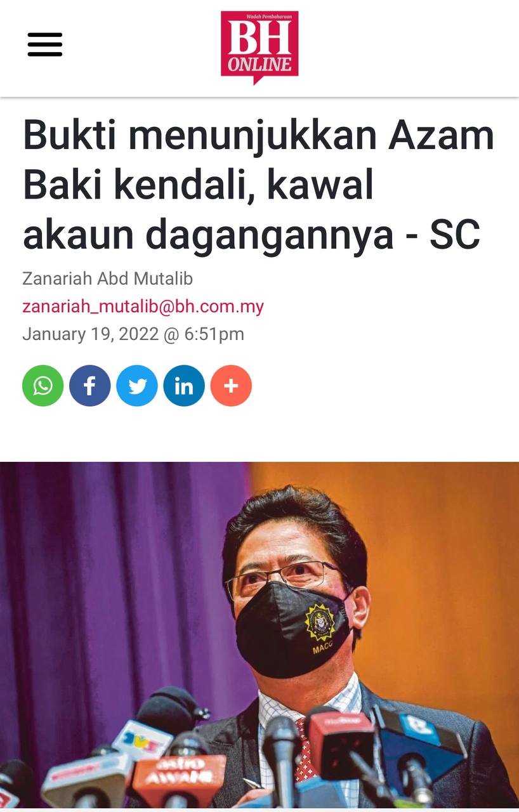Image resolution: width=519 pixels, height=812 pixels.
Task: Expand more sharing options plus icon
Action: (x=231, y=386)
